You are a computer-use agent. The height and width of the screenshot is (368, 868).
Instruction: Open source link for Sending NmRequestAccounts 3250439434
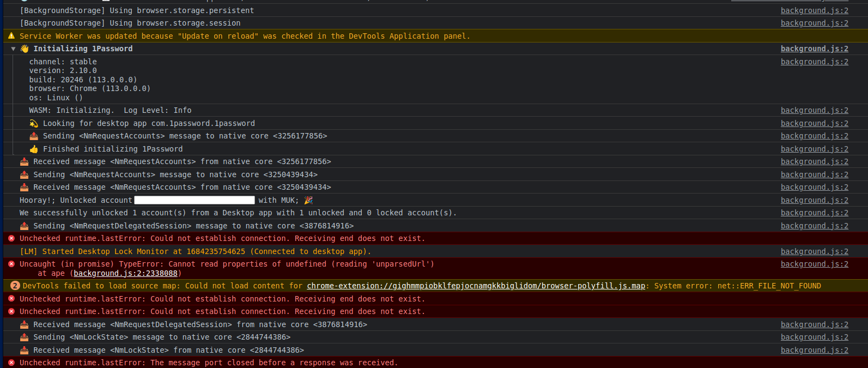coord(814,174)
